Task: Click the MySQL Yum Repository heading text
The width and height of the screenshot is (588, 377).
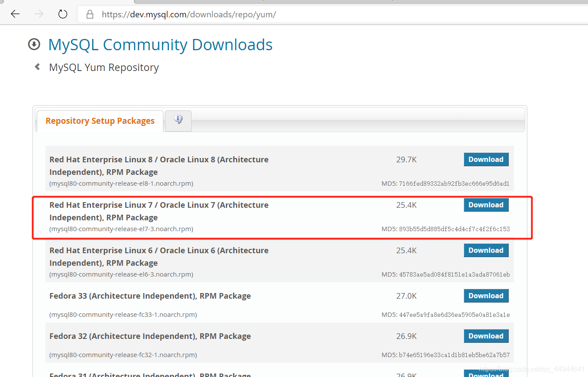Action: click(104, 68)
